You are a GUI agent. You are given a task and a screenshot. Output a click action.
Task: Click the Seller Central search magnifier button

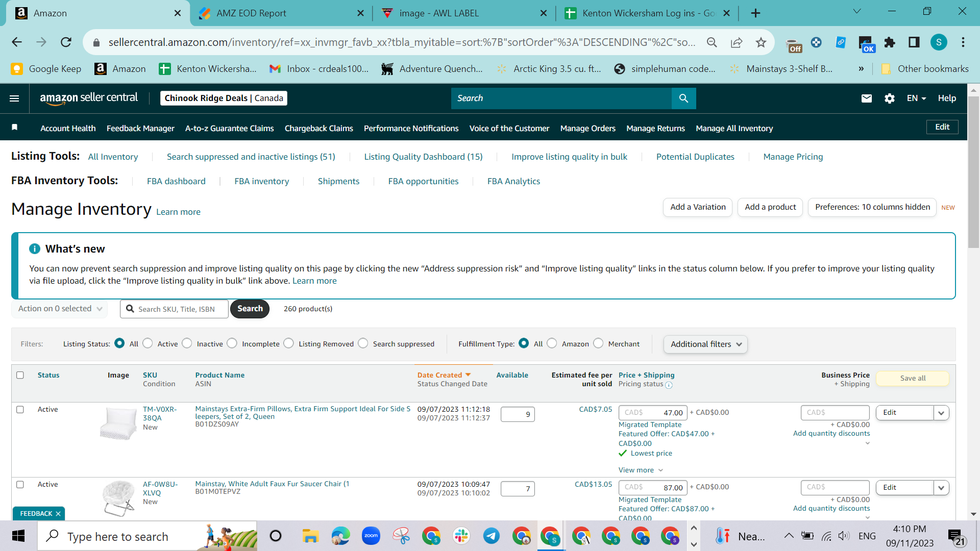point(683,98)
